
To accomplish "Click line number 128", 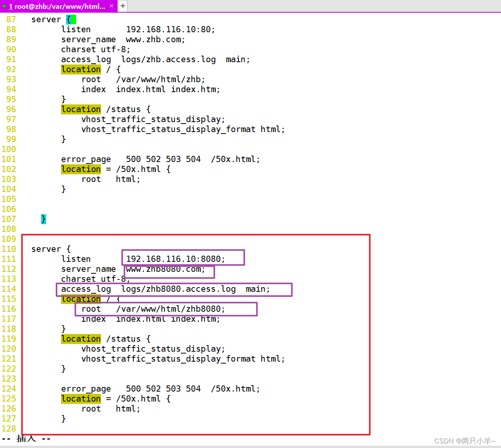I will point(9,429).
